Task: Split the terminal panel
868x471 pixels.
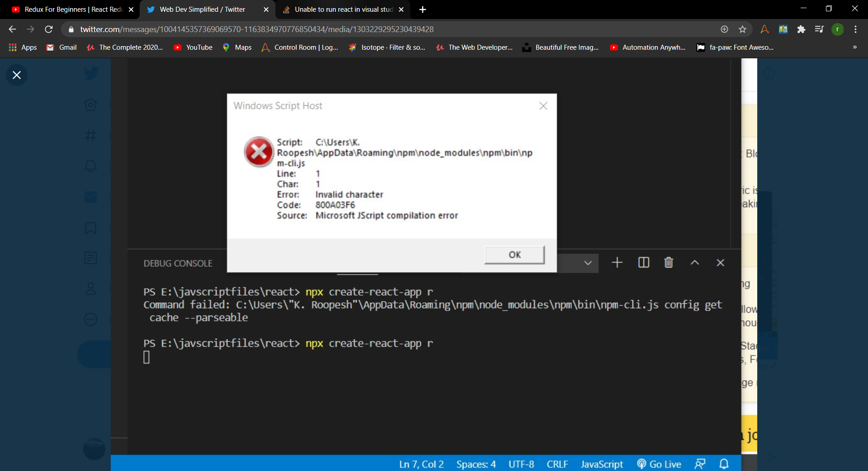Action: pyautogui.click(x=643, y=263)
